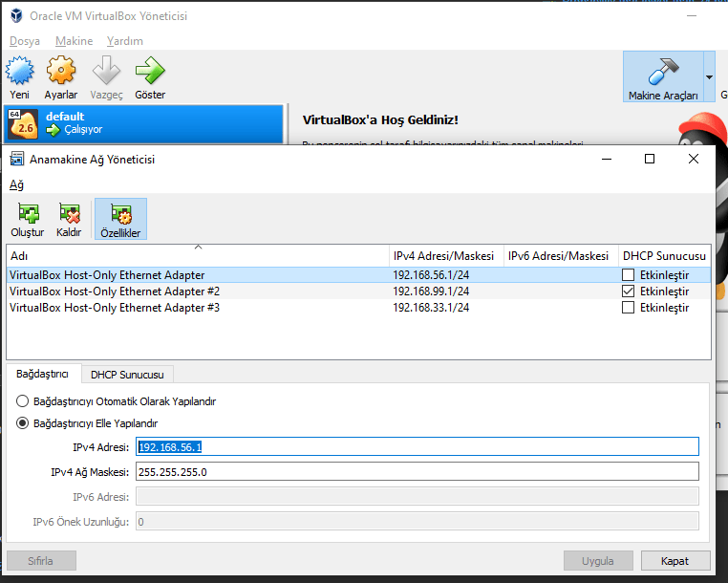Click the IPv4 Adresi/Maskesi column header
The width and height of the screenshot is (728, 583).
446,255
